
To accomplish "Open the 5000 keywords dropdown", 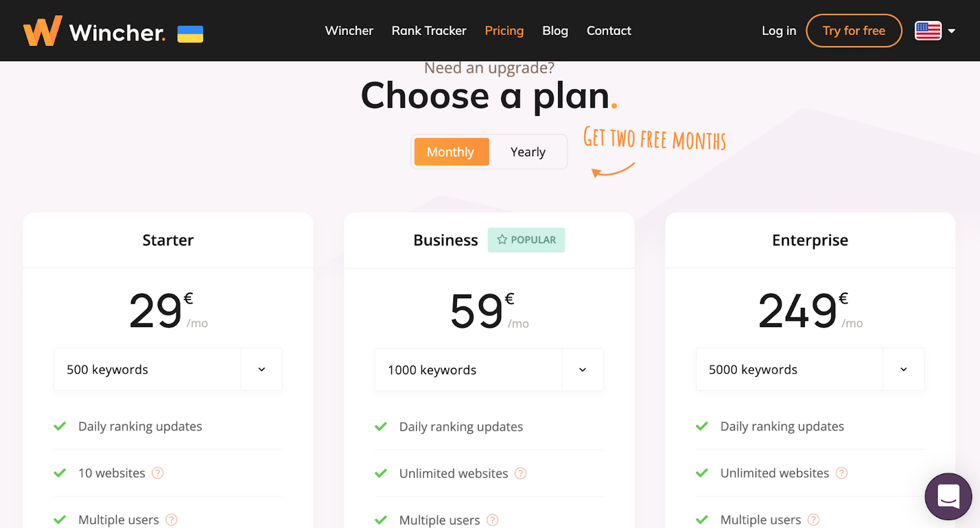I will click(810, 369).
